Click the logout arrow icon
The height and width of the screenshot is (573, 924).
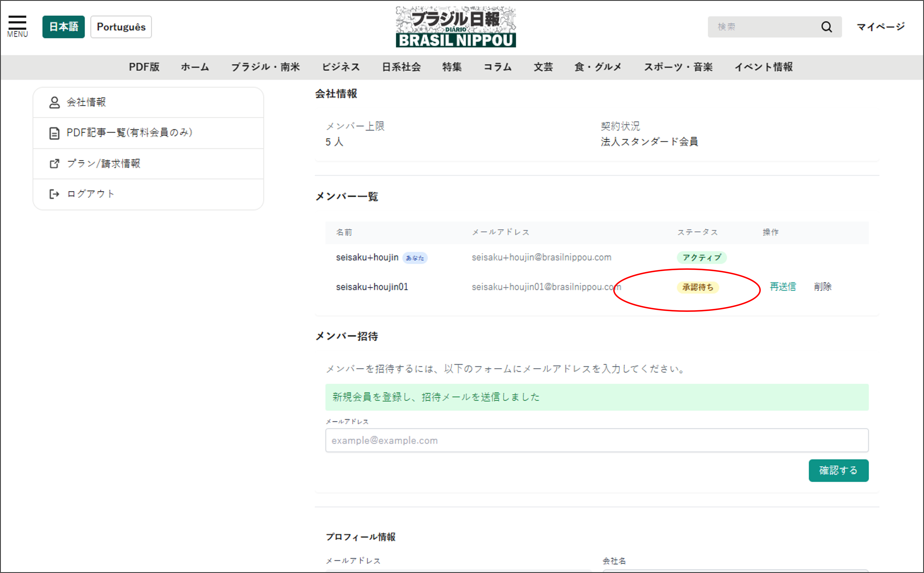[54, 194]
